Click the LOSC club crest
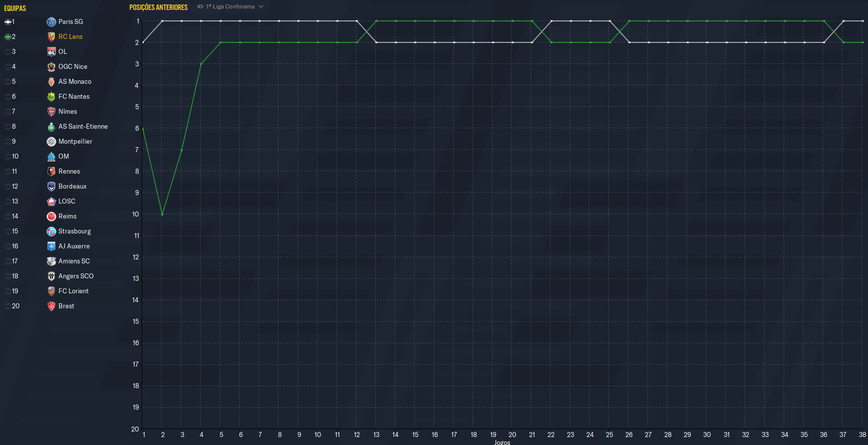868x445 pixels. click(x=51, y=202)
